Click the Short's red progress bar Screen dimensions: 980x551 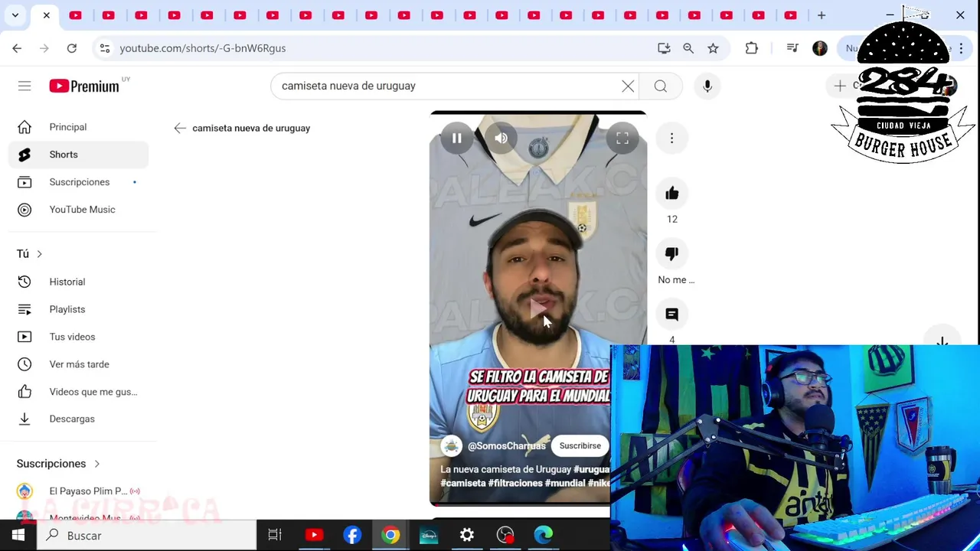coord(521,504)
